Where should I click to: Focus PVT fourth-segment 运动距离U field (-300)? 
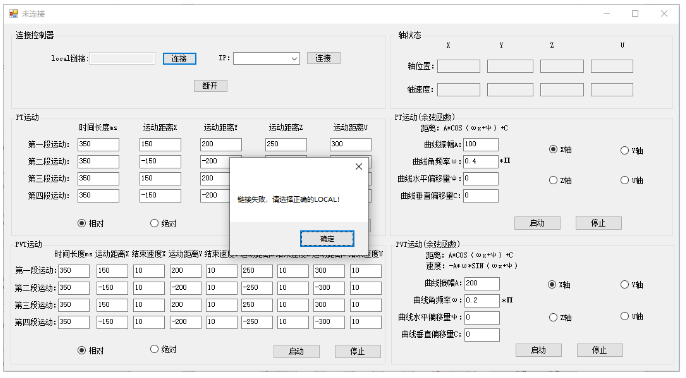click(329, 322)
